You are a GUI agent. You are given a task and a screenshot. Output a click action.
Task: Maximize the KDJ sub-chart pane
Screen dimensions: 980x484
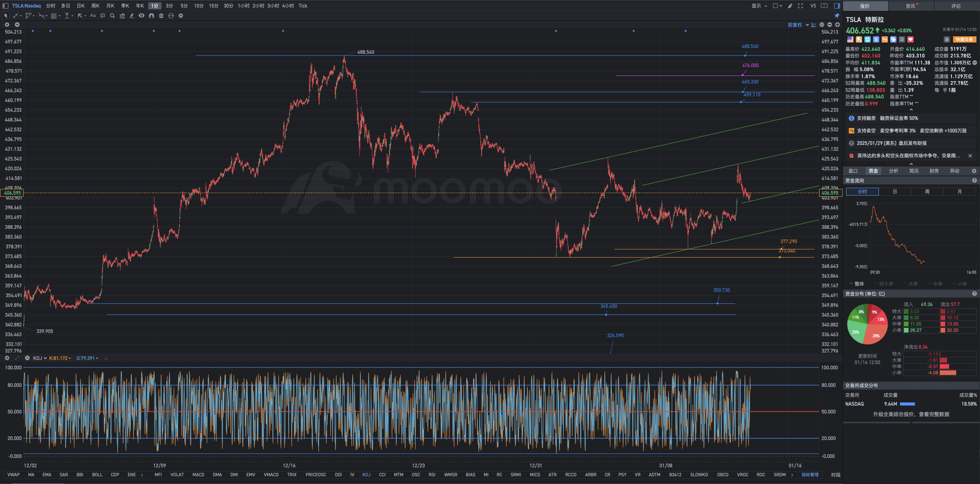click(17, 358)
